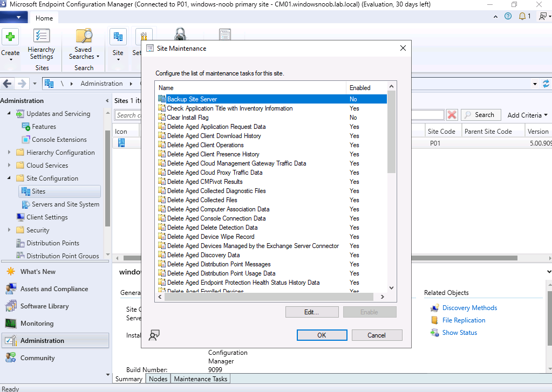This screenshot has width=552, height=392.
Task: Click the Discovery Methods icon
Action: pos(435,308)
